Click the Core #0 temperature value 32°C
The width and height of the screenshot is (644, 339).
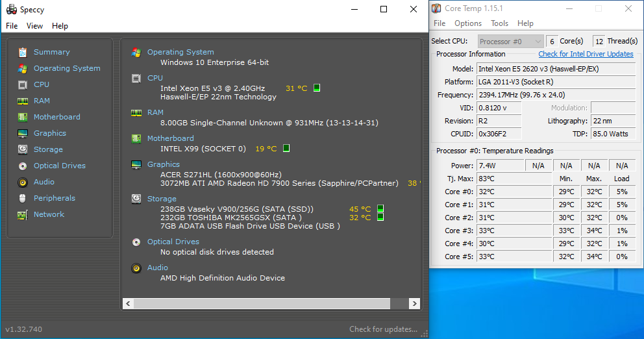click(514, 192)
